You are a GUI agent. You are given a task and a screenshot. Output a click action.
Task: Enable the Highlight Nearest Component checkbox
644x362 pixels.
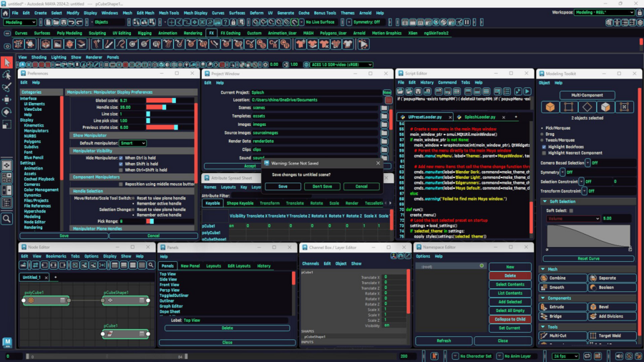(545, 153)
